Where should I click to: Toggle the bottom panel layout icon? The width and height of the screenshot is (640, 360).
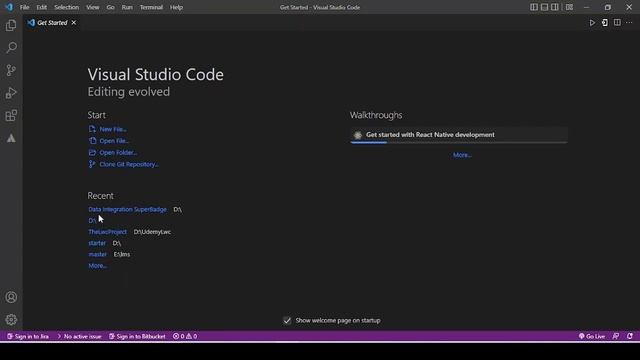(x=544, y=7)
